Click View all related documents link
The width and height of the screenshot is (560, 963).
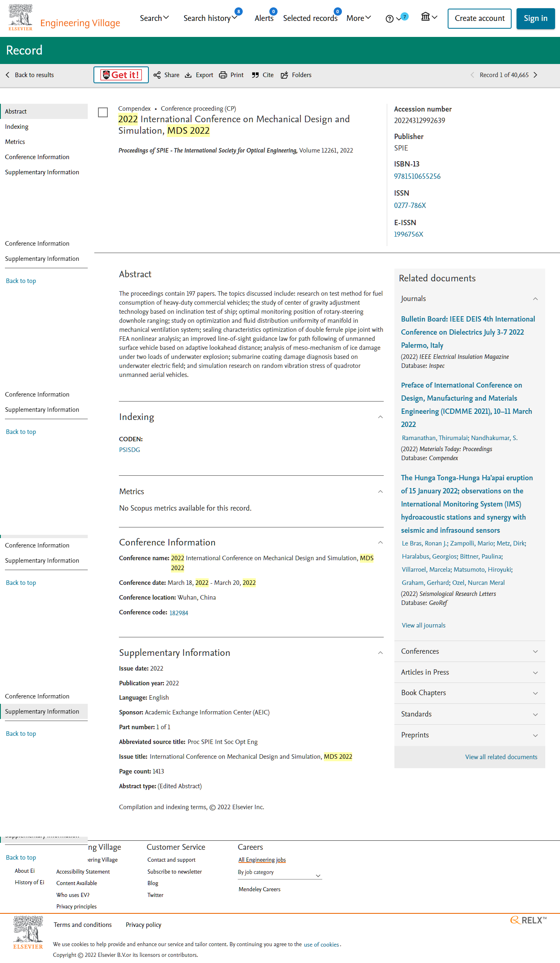coord(501,757)
